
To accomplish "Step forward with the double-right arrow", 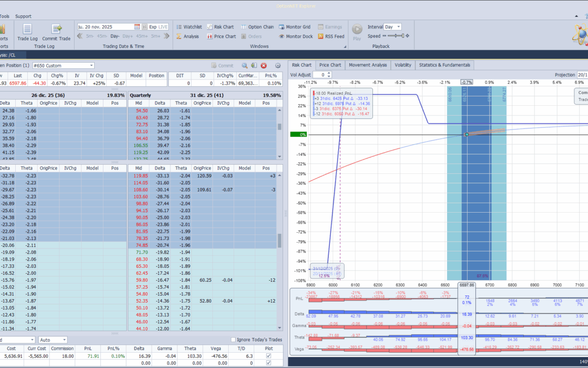I will 167,36.
